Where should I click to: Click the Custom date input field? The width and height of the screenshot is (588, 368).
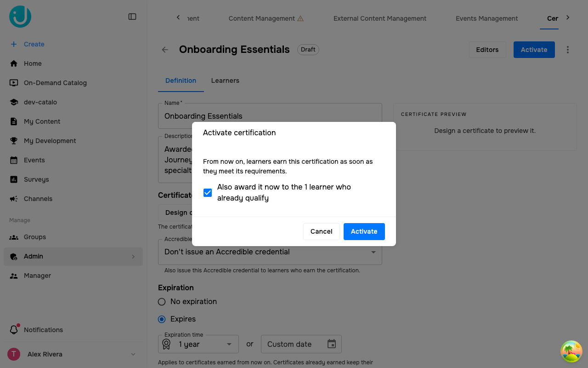[x=301, y=344]
